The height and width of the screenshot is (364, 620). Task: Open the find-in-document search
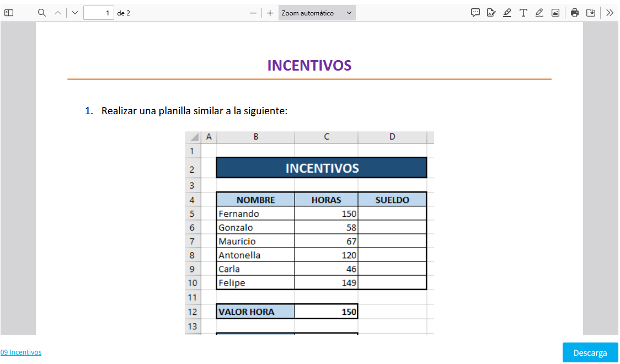coord(42,13)
